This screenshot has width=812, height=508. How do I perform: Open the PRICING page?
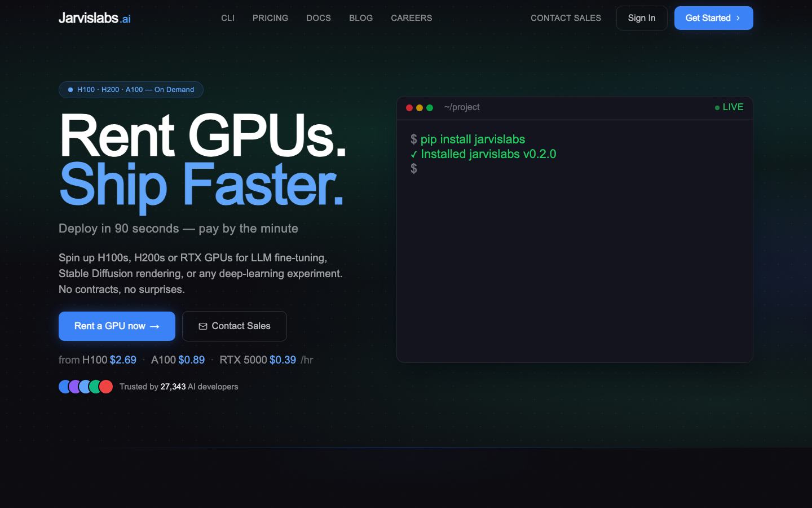point(270,18)
